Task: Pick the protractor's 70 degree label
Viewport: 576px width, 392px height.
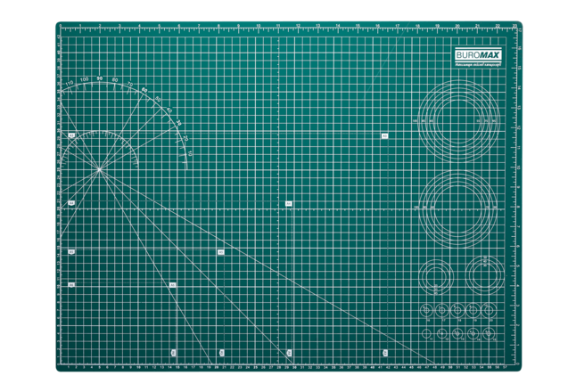Action: point(130,84)
